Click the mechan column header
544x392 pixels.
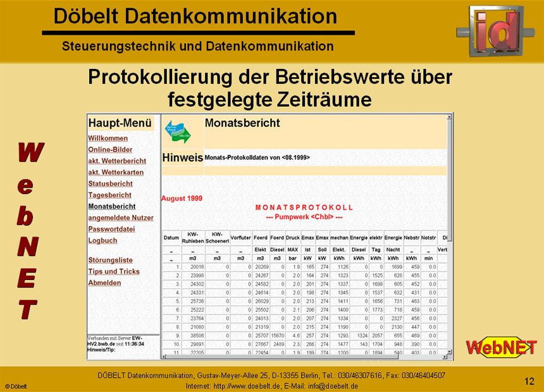[339, 238]
